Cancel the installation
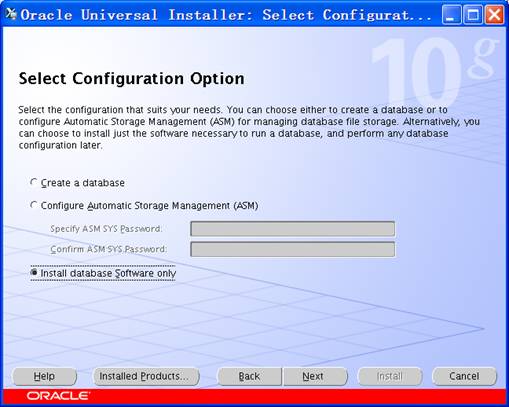 (464, 376)
